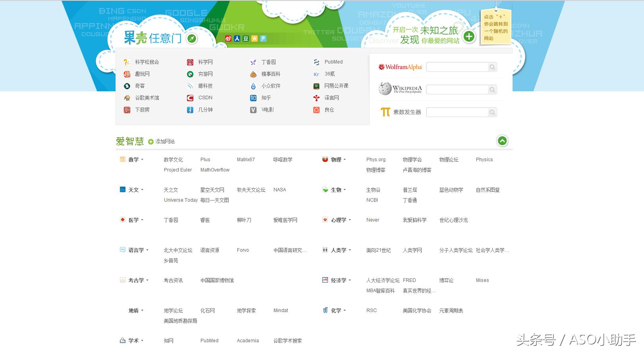Click the 良仓 orange house icon
644x351 pixels.
pos(316,110)
